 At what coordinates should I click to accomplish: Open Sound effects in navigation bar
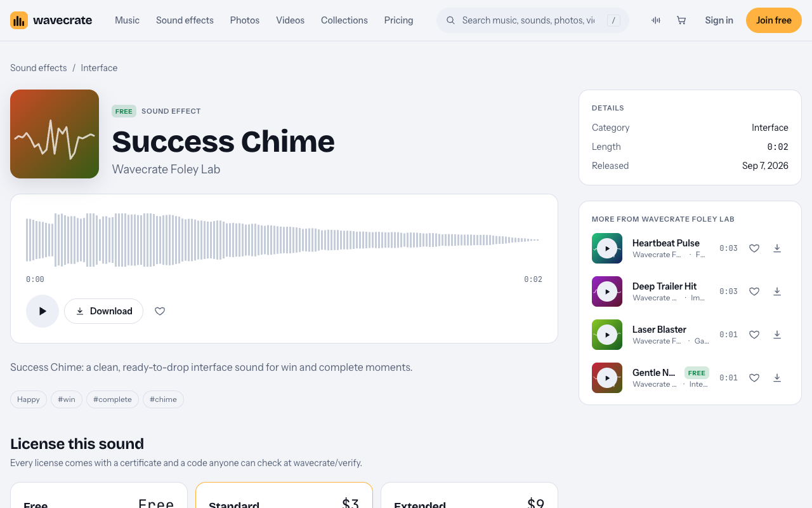(185, 20)
